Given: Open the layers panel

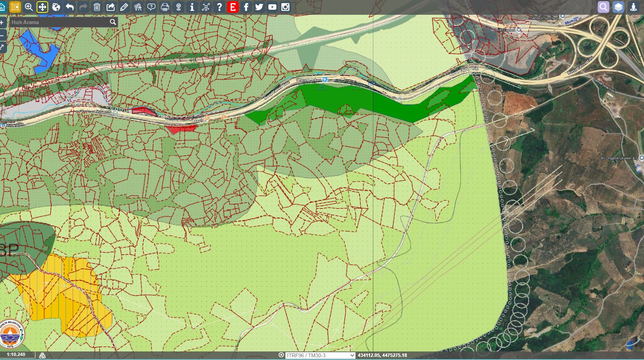Looking at the screenshot, I should 618,7.
